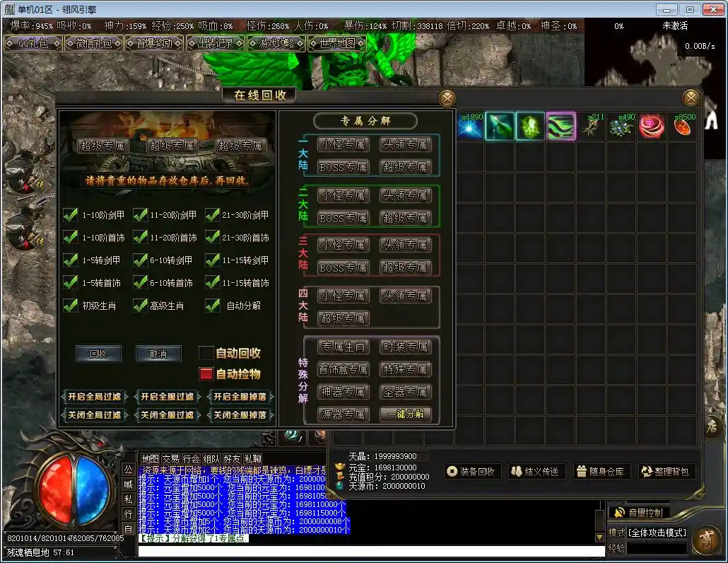Focus the white chat input field
Screen dimensions: 728x563
pos(372,551)
